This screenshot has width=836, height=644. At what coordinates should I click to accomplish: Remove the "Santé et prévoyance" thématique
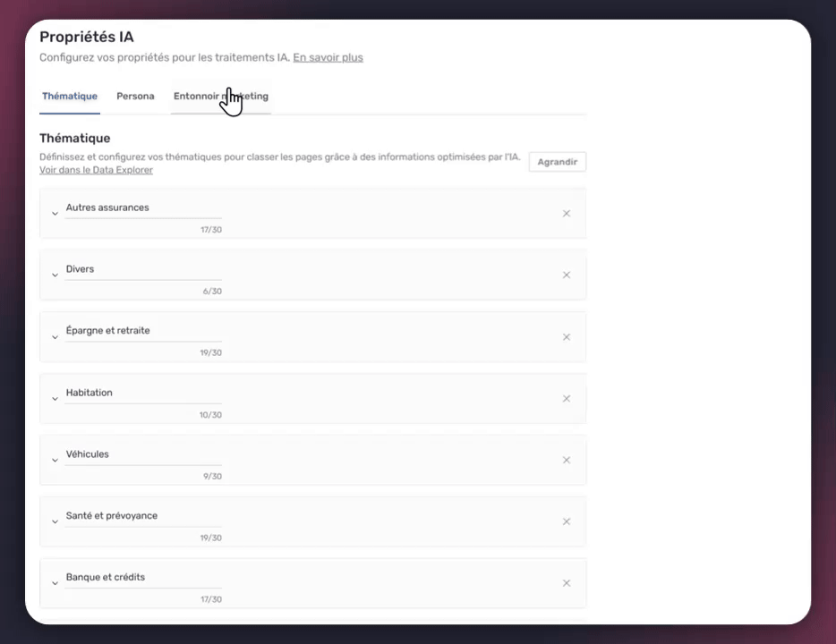click(566, 521)
